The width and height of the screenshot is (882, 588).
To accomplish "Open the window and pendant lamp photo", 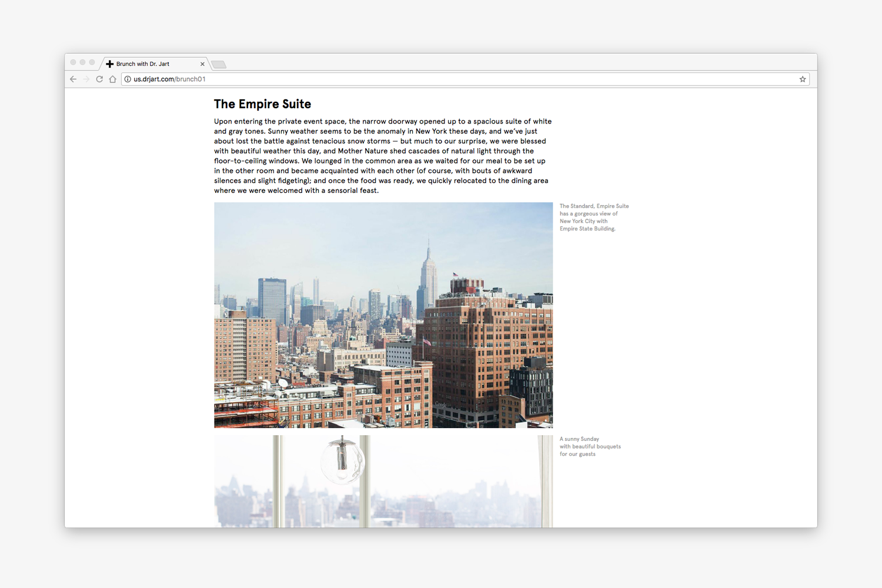I will click(x=383, y=481).
